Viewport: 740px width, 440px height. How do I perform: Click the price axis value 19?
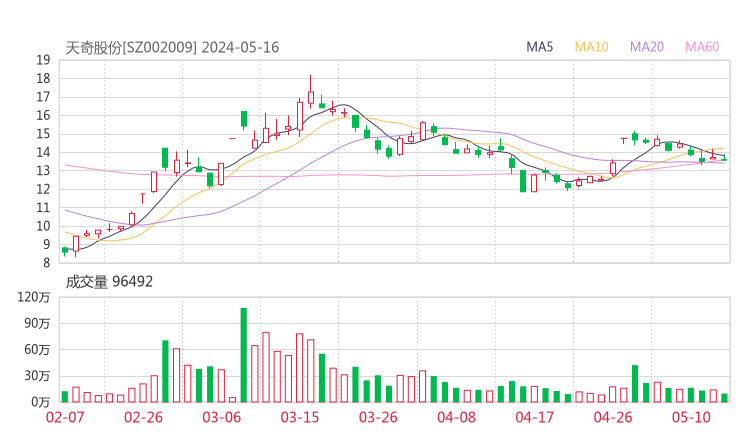pos(43,60)
